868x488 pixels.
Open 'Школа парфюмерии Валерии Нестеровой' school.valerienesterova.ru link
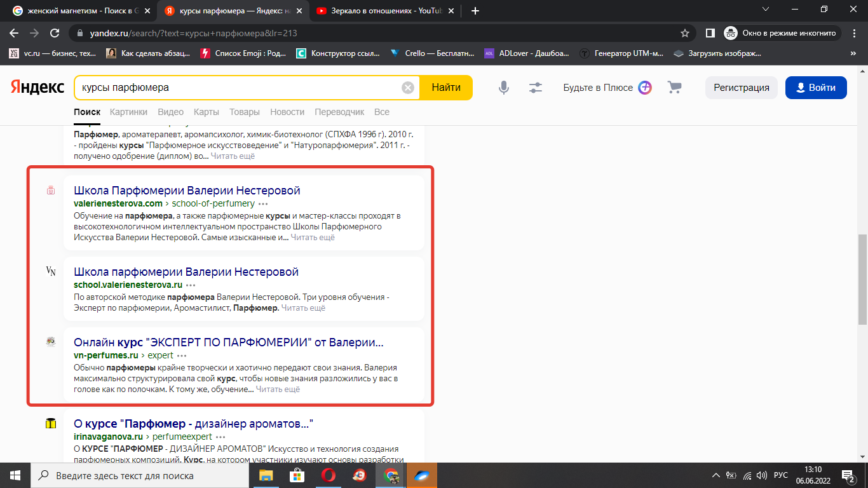186,272
